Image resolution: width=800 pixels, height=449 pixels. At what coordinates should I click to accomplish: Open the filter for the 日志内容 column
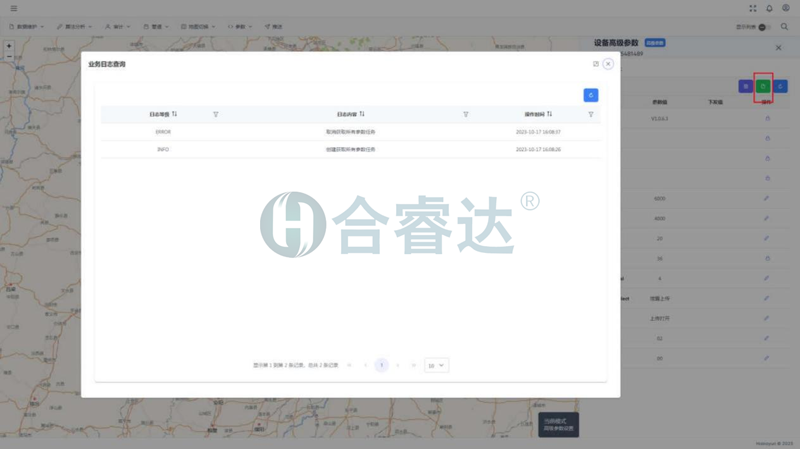[466, 115]
